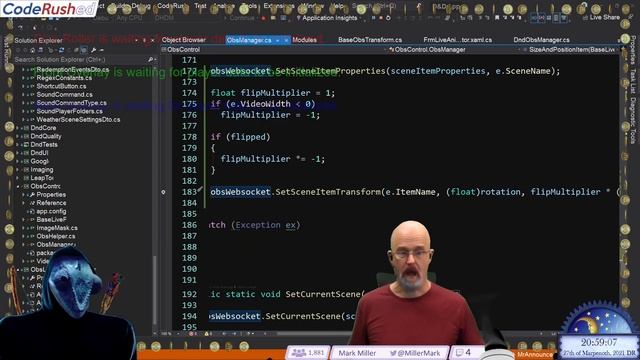This screenshot has width=640, height=360.
Task: Open the DndObsManager.cs tab
Action: 541,40
